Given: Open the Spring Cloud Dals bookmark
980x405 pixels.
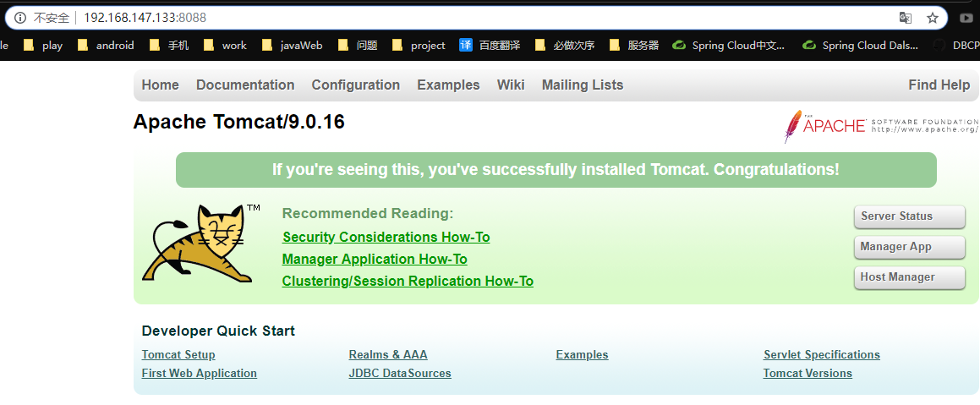Looking at the screenshot, I should [861, 45].
